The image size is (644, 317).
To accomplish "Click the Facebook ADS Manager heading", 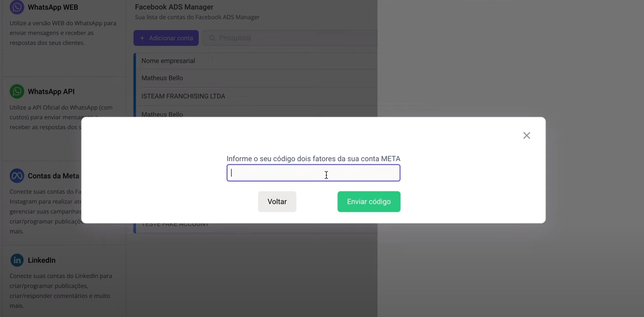I will 174,7.
